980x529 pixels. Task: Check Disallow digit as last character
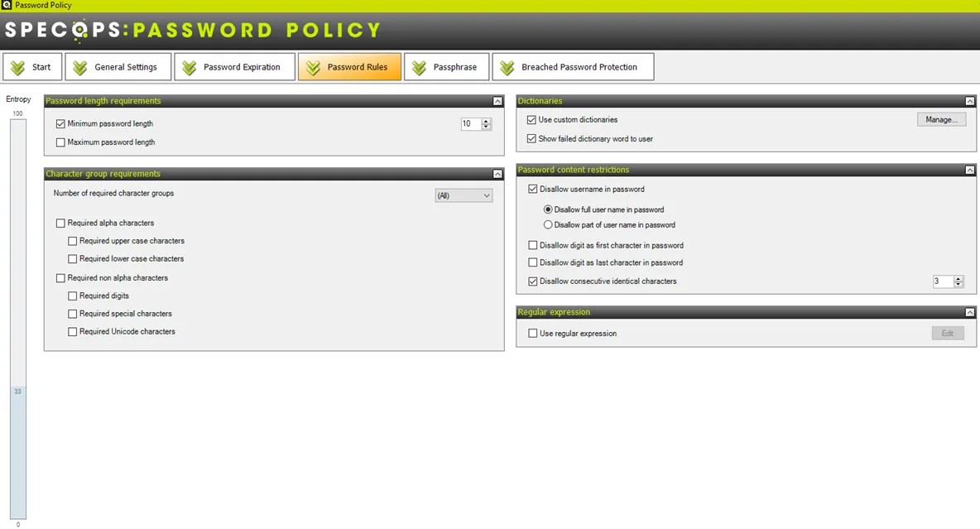(x=533, y=262)
